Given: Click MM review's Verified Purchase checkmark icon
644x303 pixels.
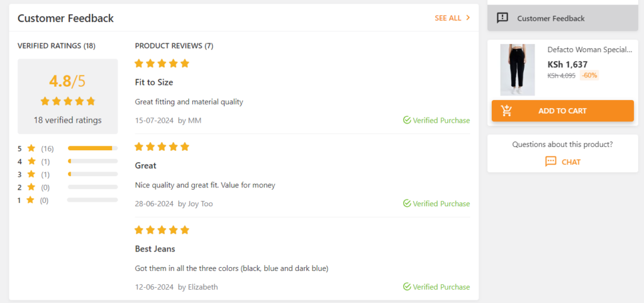Looking at the screenshot, I should coord(407,120).
